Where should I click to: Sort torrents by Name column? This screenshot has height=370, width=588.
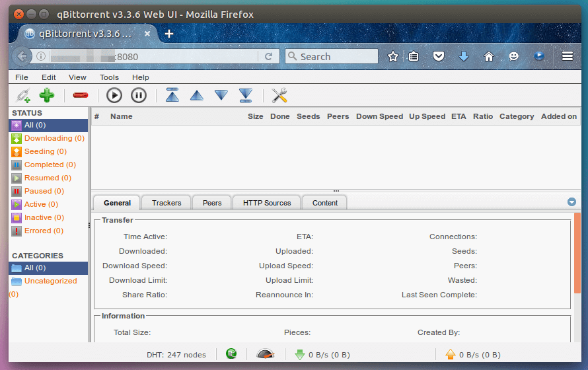[121, 116]
